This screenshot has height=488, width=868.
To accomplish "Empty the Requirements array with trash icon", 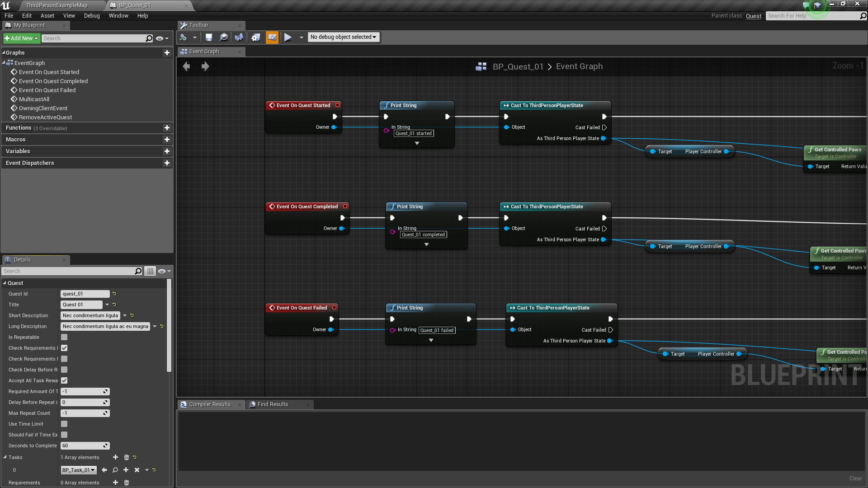I will coord(127,483).
